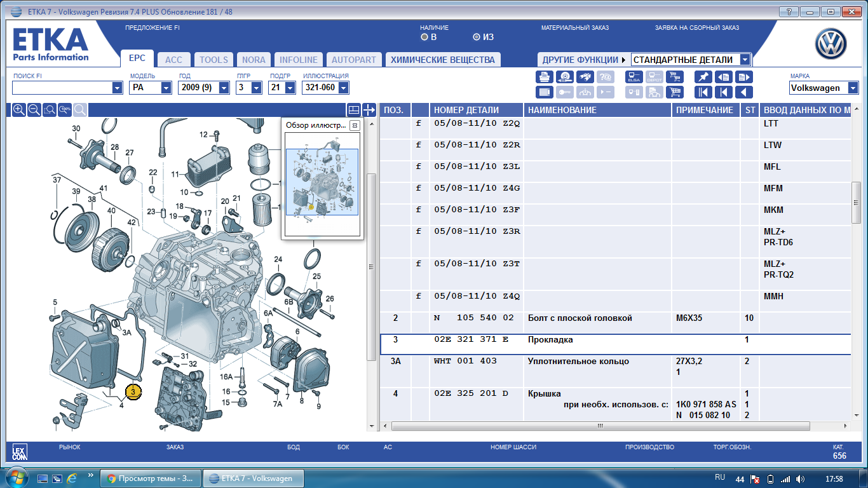Click the НОМЕР ДЕТАЛИ column header
The height and width of the screenshot is (488, 868).
tap(476, 110)
